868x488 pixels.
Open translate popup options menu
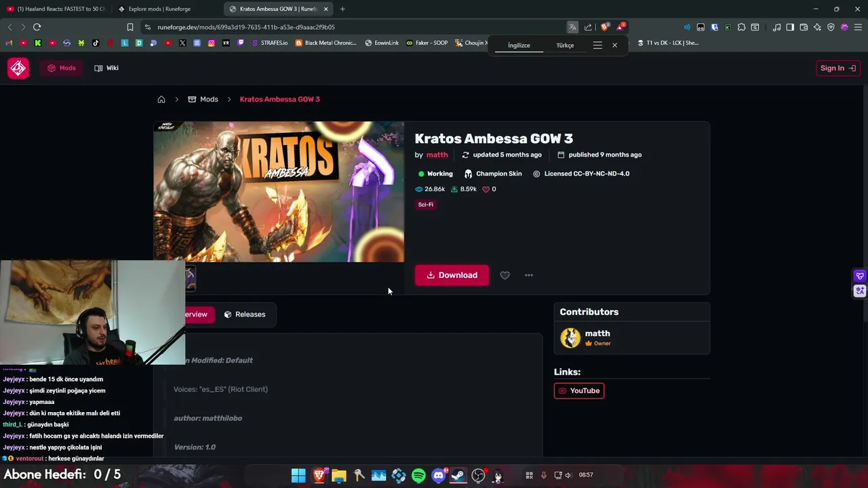coord(597,45)
